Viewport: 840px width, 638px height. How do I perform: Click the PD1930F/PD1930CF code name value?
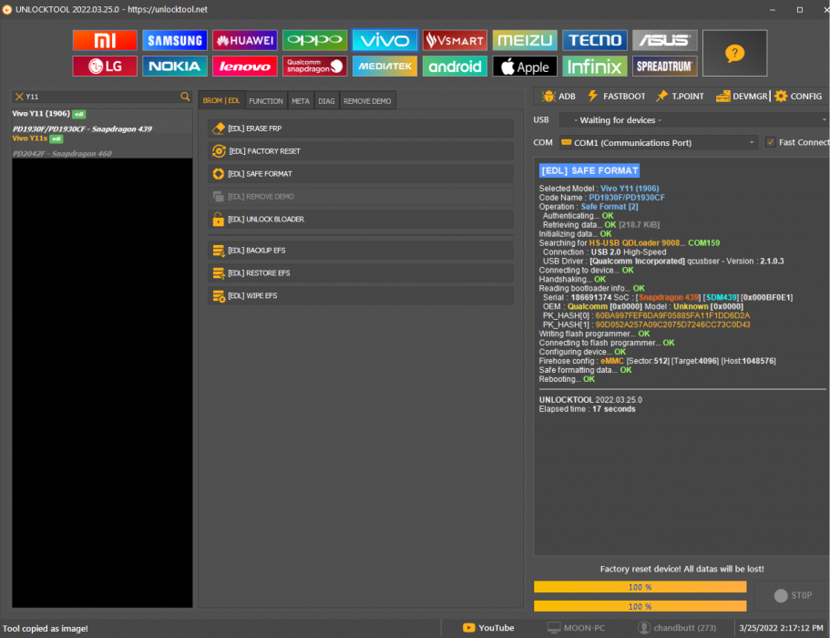(627, 197)
